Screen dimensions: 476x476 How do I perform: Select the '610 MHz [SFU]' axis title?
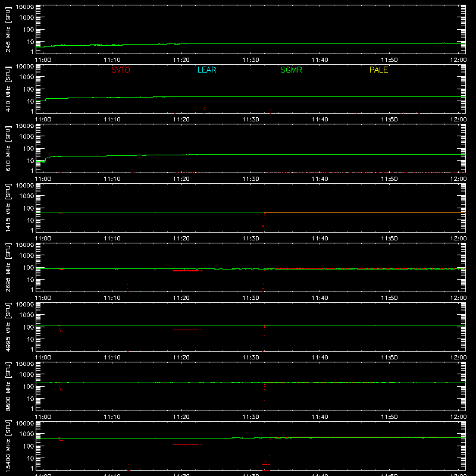(8, 149)
